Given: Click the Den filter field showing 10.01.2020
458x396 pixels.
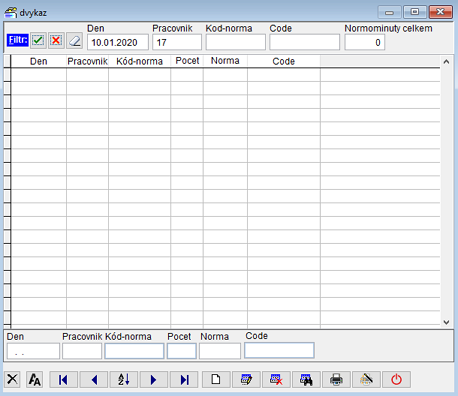Looking at the screenshot, I should [118, 42].
